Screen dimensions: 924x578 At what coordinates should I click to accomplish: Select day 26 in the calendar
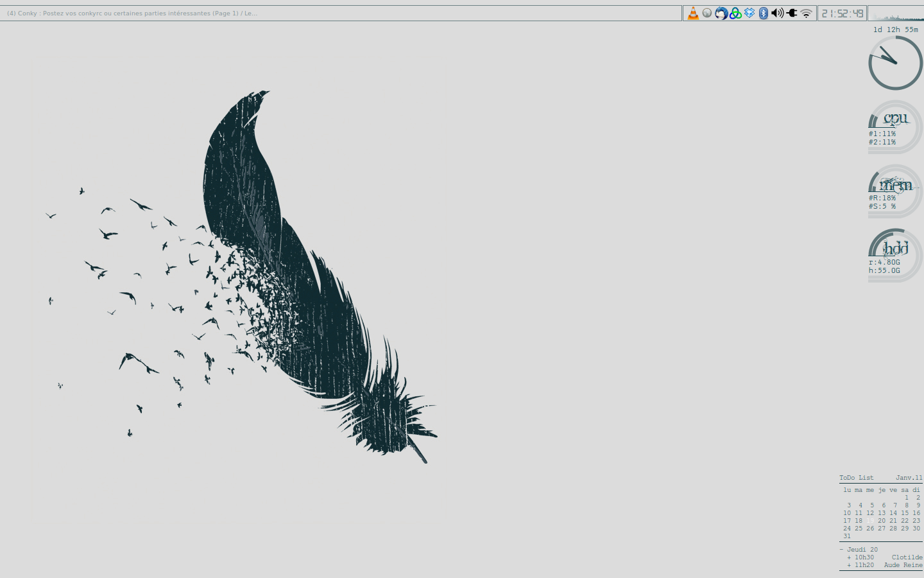click(870, 529)
